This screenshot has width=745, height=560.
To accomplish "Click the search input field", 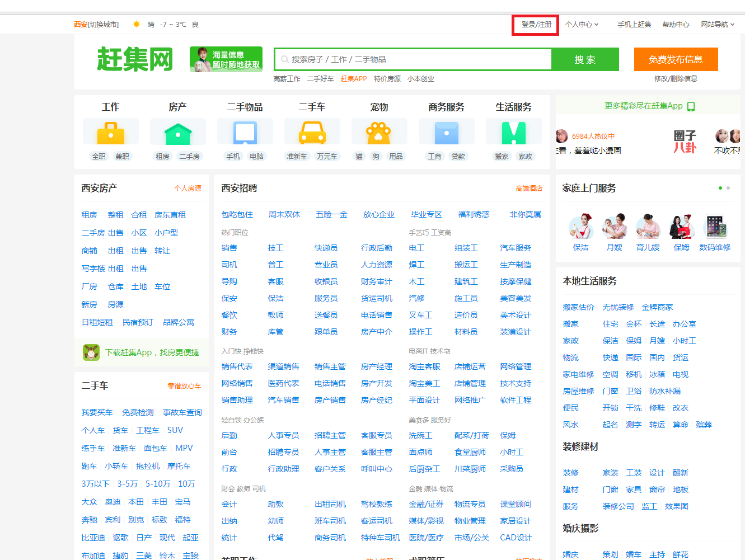I will tap(414, 59).
